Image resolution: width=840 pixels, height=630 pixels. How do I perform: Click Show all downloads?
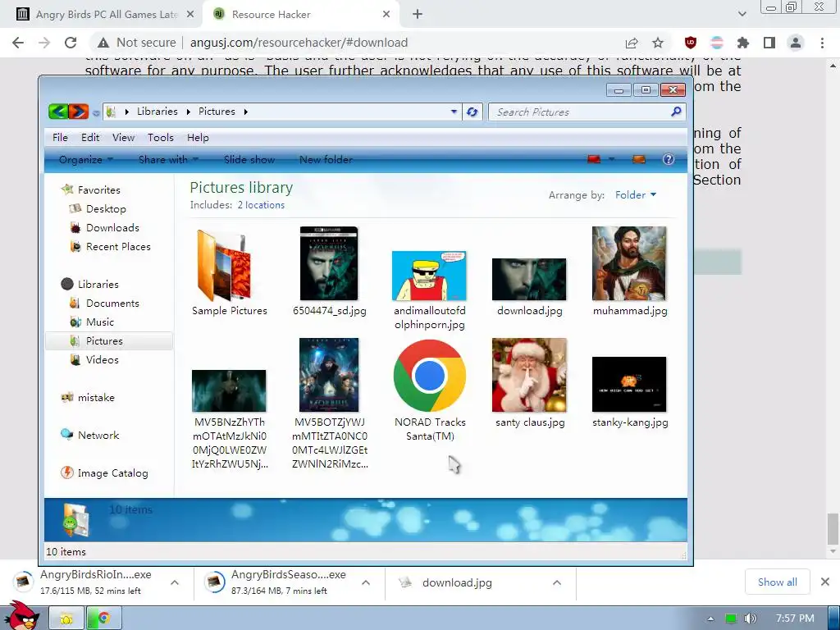pyautogui.click(x=777, y=582)
